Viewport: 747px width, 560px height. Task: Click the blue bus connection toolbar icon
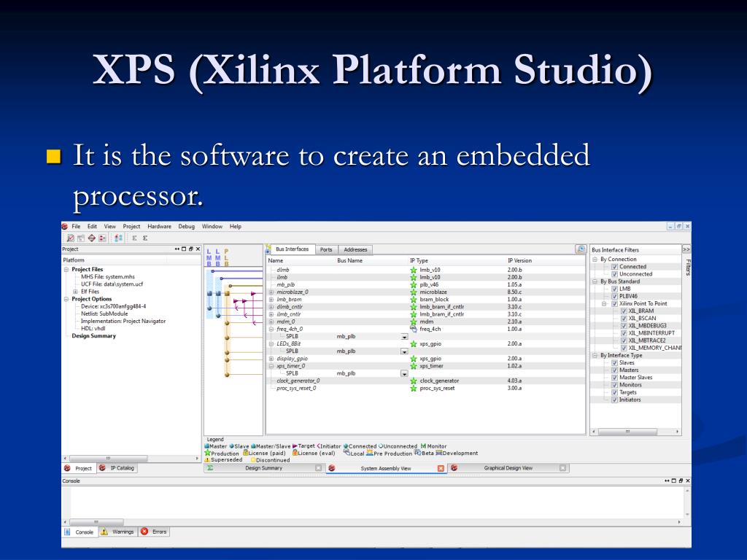pyautogui.click(x=119, y=238)
